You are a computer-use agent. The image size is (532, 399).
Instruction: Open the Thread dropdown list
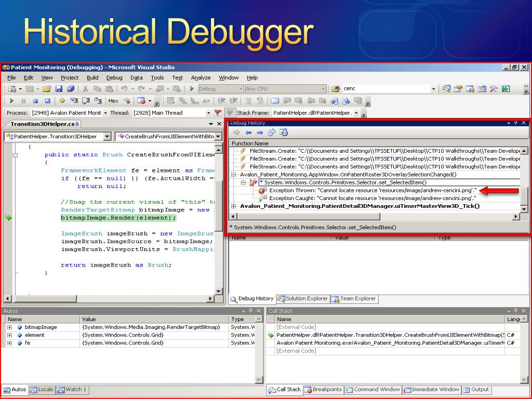[x=208, y=113]
